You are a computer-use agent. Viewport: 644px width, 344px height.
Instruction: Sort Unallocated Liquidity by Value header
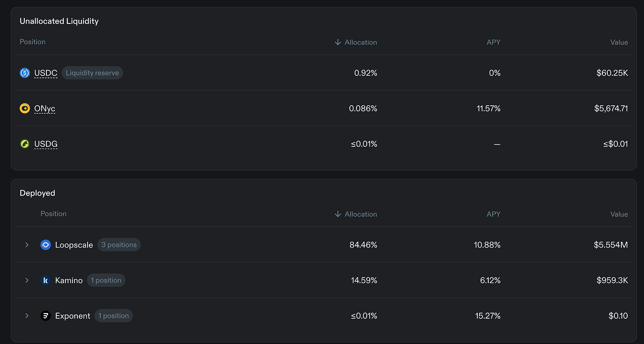(619, 42)
